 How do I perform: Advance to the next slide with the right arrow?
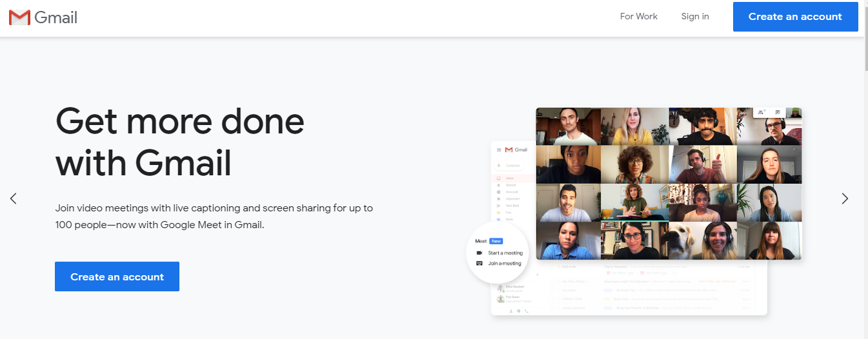(x=845, y=199)
